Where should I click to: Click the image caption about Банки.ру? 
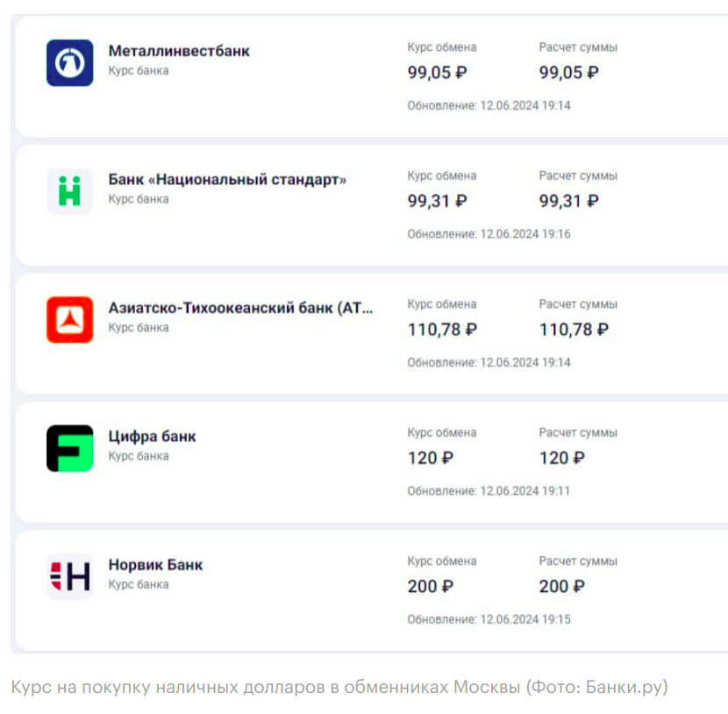coord(339,687)
